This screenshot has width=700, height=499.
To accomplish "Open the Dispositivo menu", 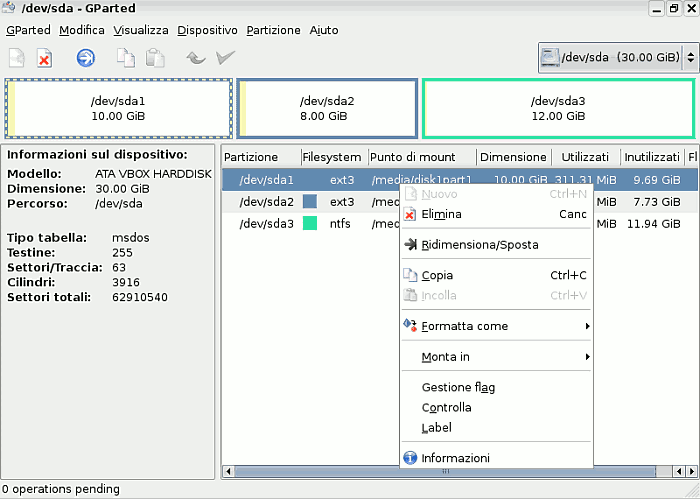I will pyautogui.click(x=207, y=30).
